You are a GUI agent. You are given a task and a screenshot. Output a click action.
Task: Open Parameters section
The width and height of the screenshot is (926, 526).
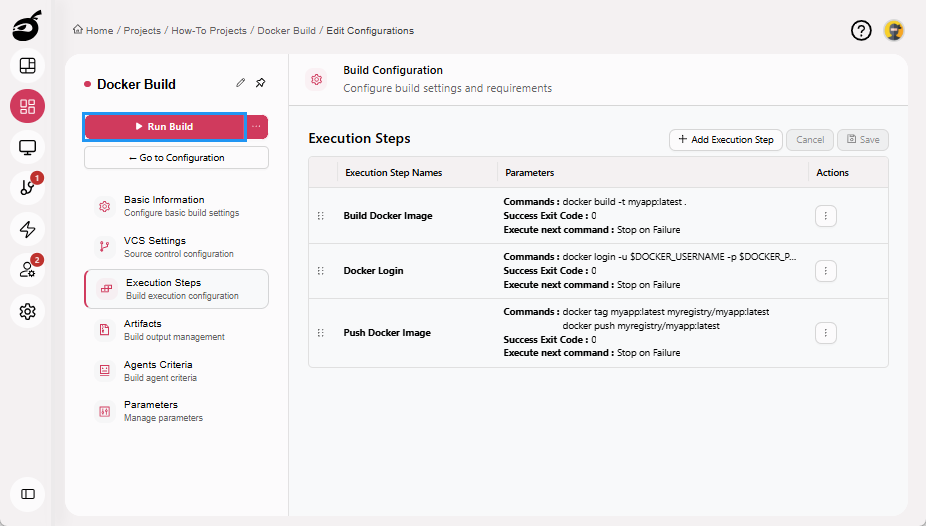click(176, 411)
